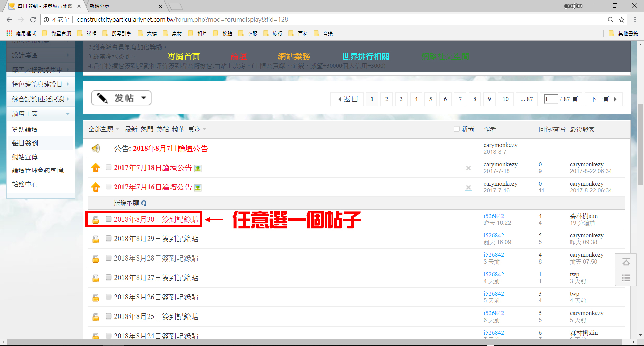Click the browser reload page icon
The width and height of the screenshot is (644, 346).
[x=33, y=20]
